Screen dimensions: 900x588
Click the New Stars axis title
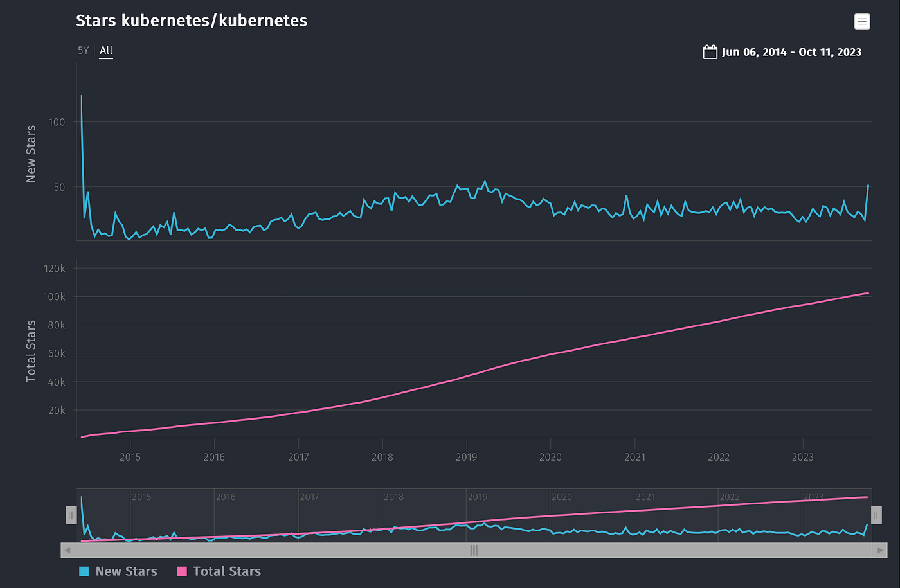(x=31, y=154)
